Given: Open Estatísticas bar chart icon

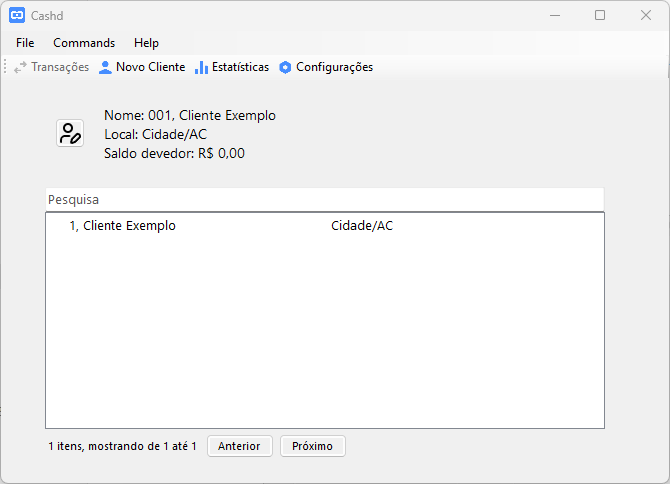Looking at the screenshot, I should (201, 67).
